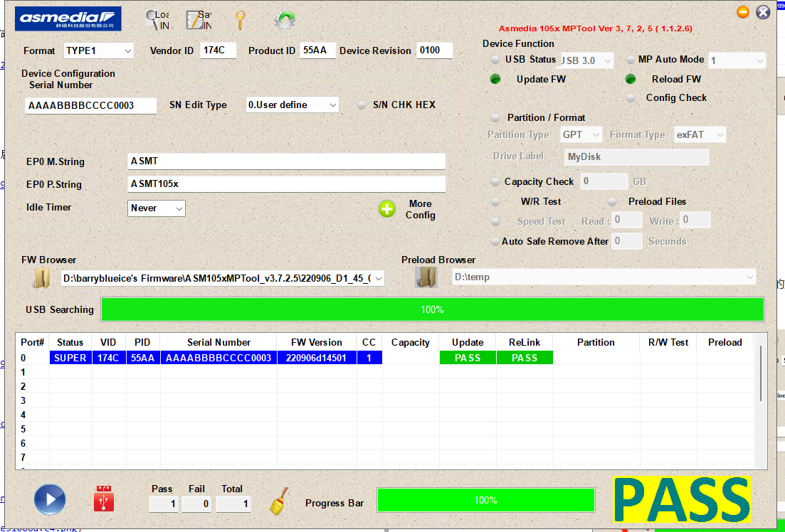This screenshot has width=785, height=532.
Task: Select port 1 row in device table
Action: pyautogui.click(x=386, y=373)
